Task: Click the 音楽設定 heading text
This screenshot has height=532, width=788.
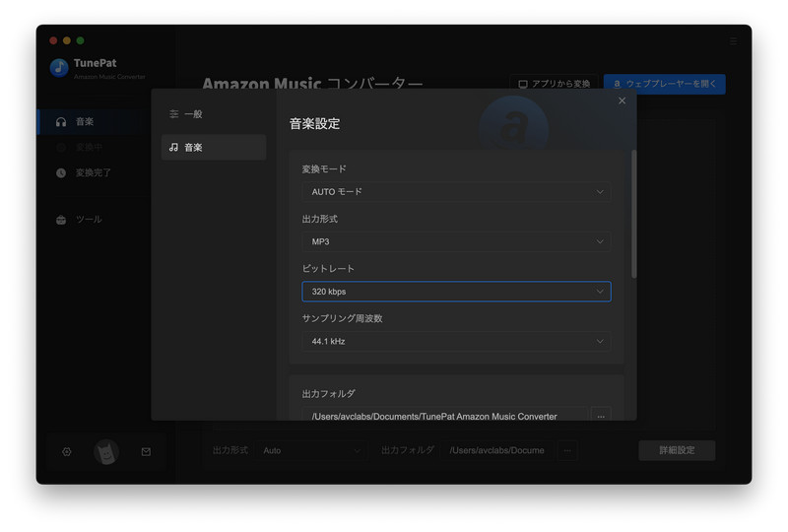Action: [x=314, y=124]
